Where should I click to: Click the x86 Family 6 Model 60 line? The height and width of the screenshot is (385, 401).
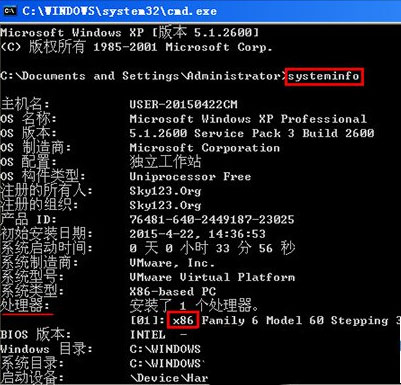(x=265, y=321)
